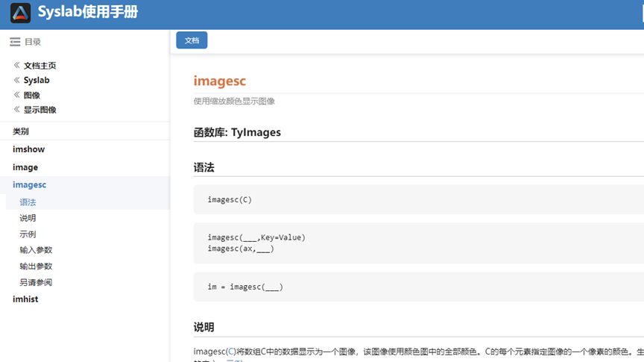Click the 使用缩放颜色显示图像 subtitle
Image resolution: width=644 pixels, height=362 pixels.
234,102
